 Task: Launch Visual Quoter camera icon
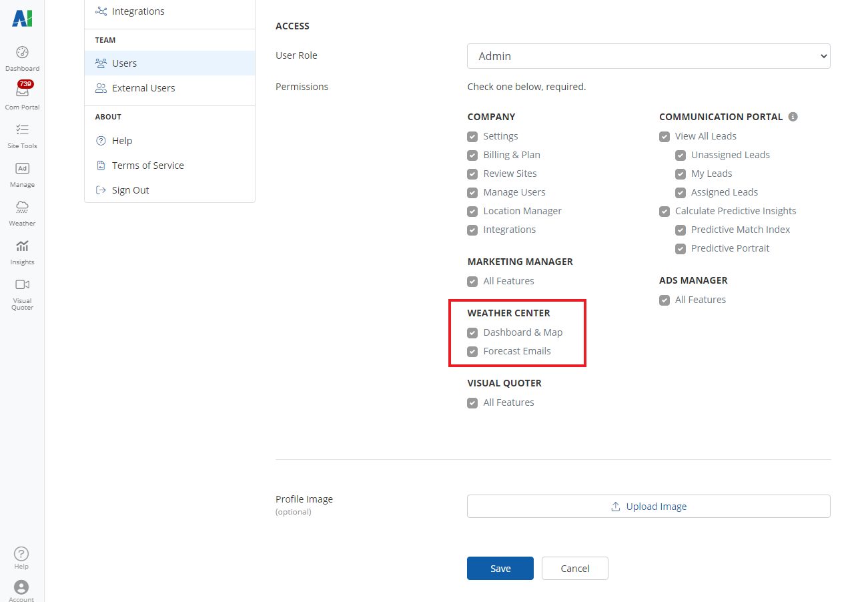click(22, 285)
